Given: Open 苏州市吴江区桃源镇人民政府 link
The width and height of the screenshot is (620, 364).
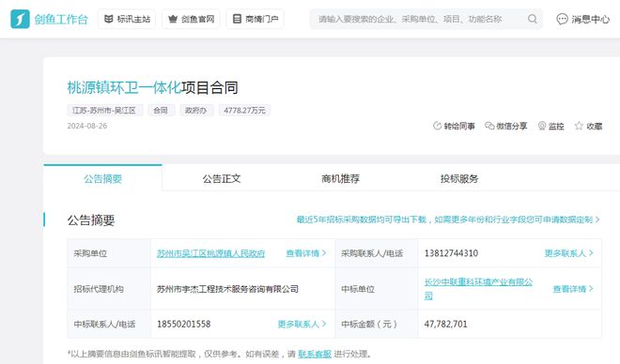Looking at the screenshot, I should (x=210, y=253).
